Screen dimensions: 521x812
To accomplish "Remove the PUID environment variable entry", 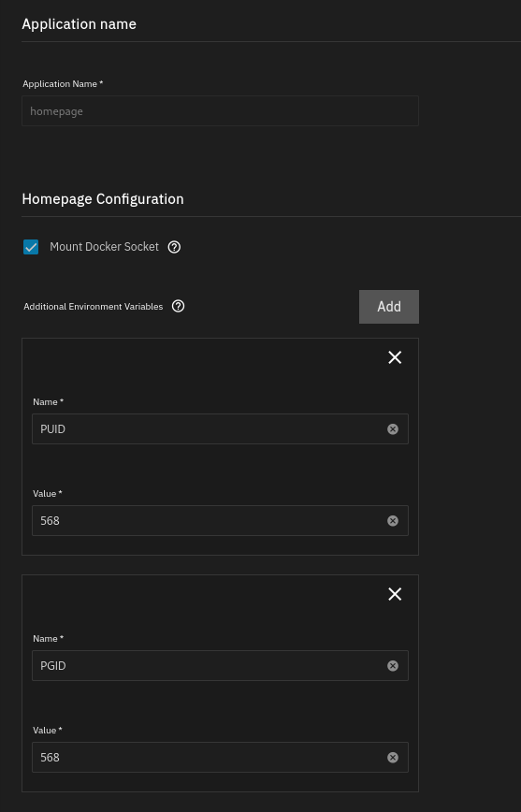I will (395, 357).
